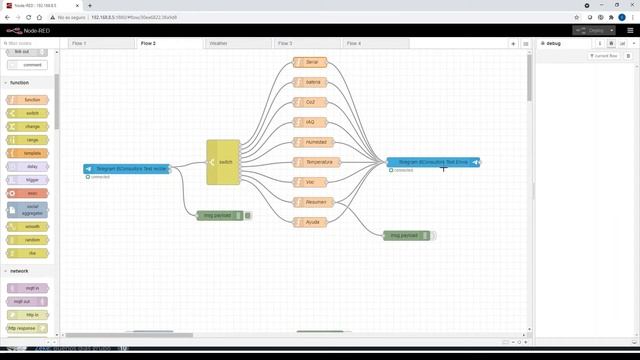Switch to the Weather tab
Screen dimensions: 640x360
(238, 43)
